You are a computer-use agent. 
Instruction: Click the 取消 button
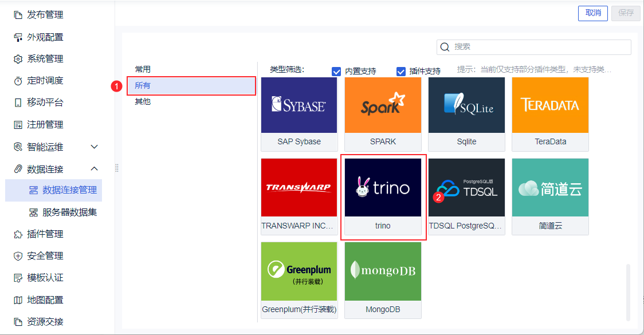[x=592, y=13]
